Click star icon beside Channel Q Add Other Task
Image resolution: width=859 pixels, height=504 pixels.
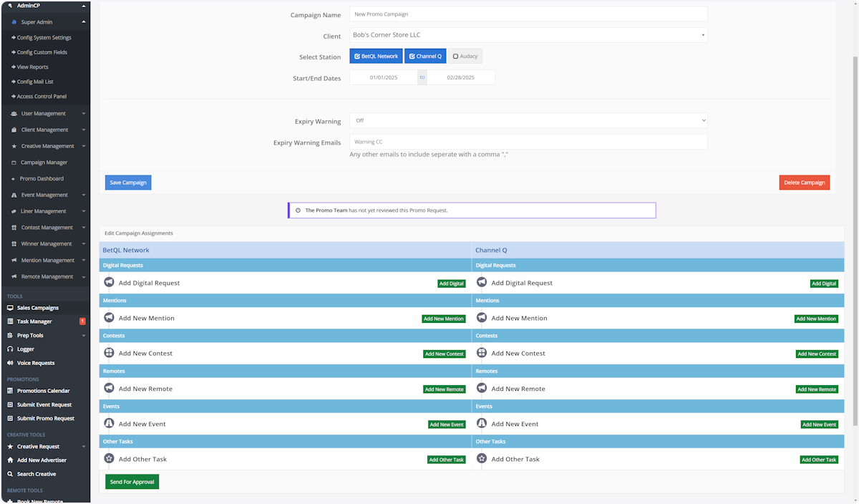click(482, 459)
